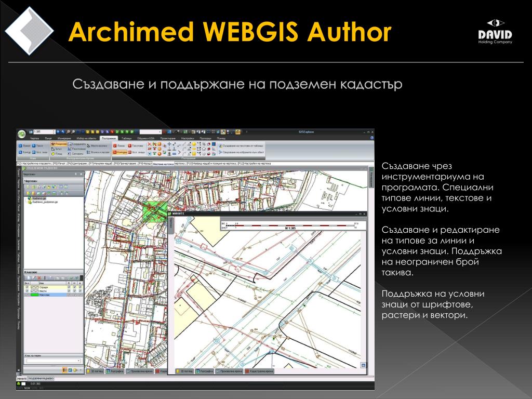Click the orange-framed icon in quick toolbar
The width and height of the screenshot is (532, 399).
pyautogui.click(x=238, y=131)
